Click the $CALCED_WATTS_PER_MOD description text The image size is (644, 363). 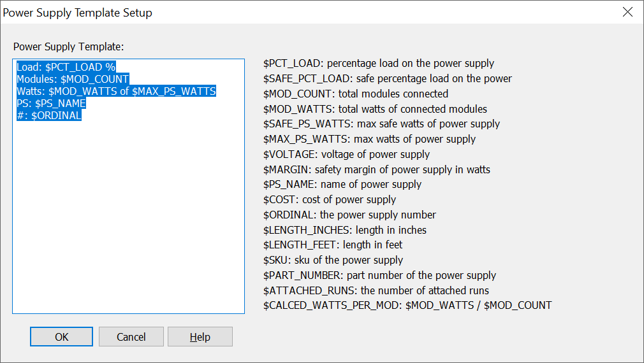[407, 305]
